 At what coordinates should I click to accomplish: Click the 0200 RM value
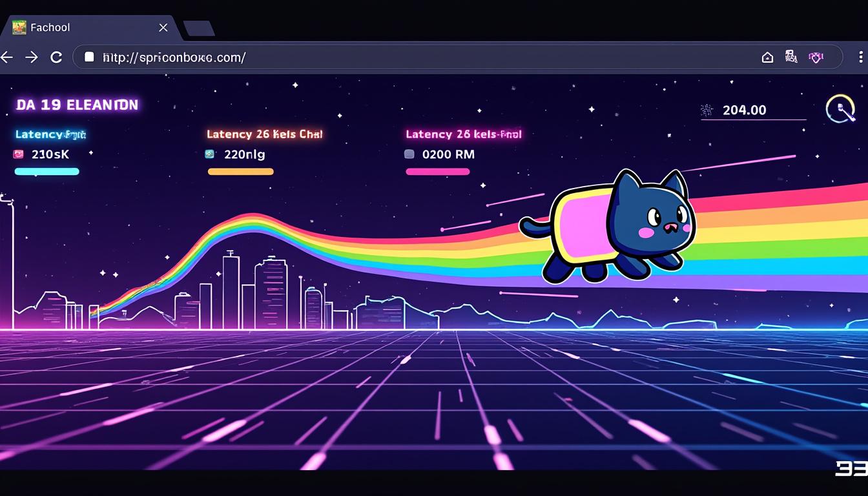coord(448,154)
